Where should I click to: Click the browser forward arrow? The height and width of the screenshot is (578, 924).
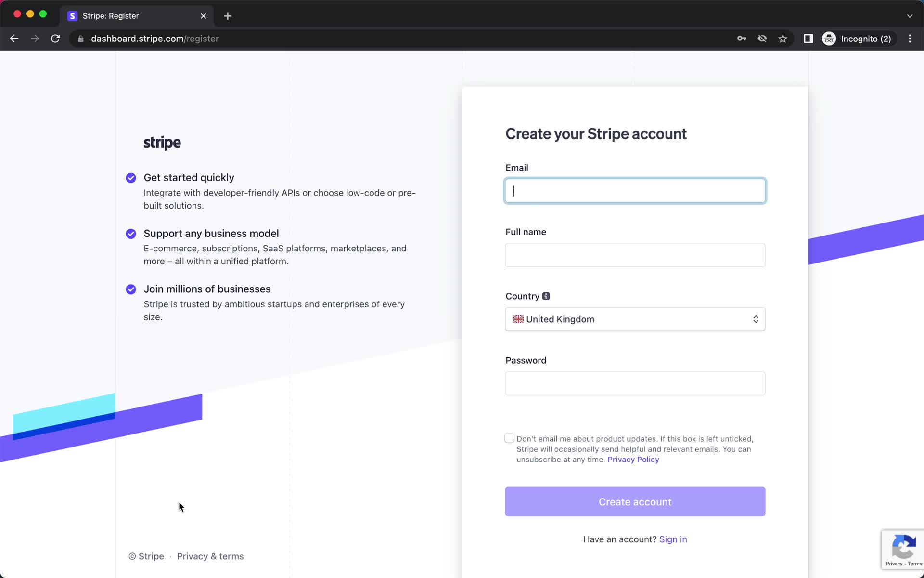(35, 39)
